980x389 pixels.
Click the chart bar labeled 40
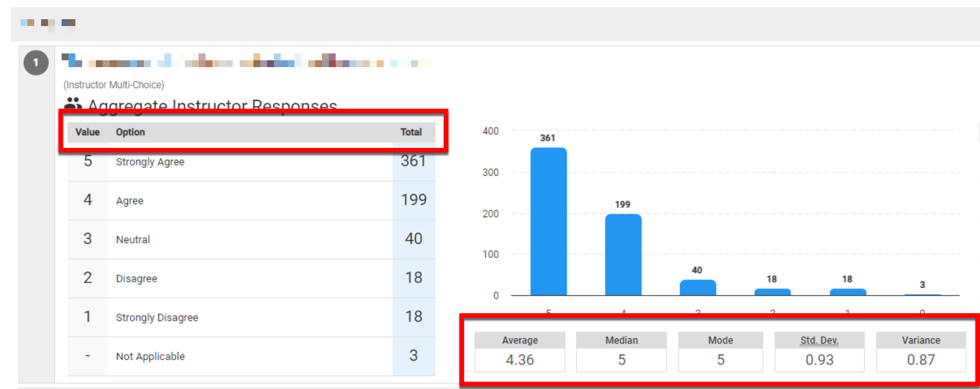(697, 288)
